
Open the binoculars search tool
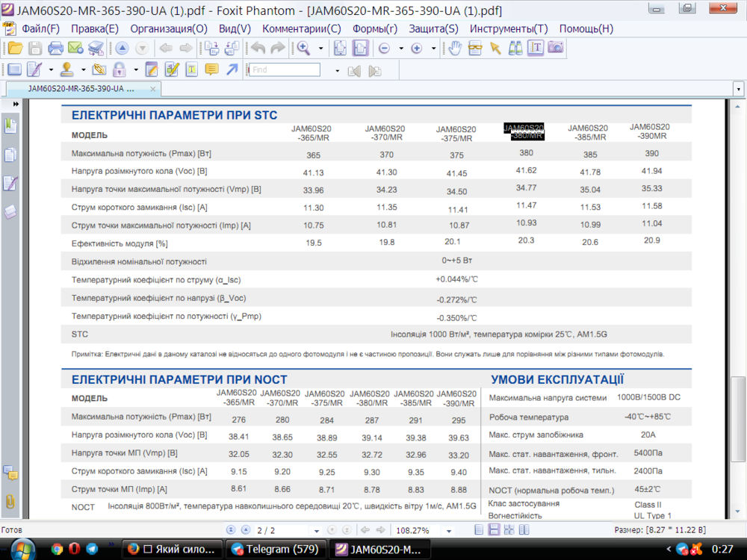pos(515,49)
